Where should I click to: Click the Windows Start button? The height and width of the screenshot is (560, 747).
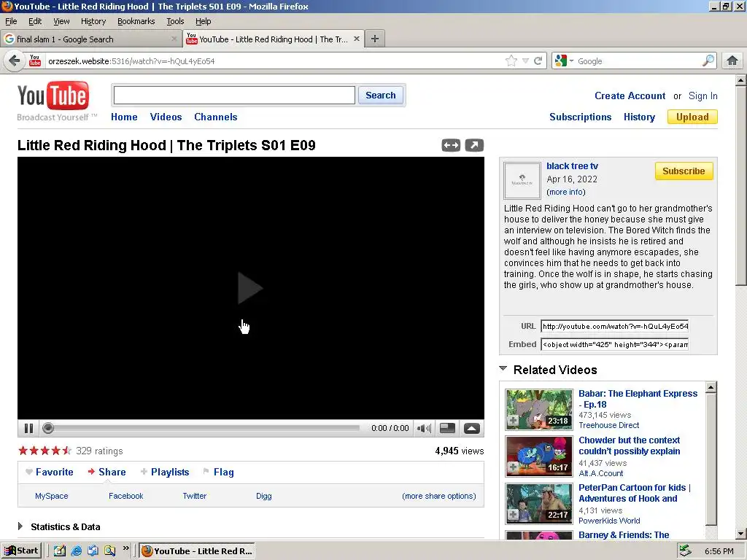(21, 551)
